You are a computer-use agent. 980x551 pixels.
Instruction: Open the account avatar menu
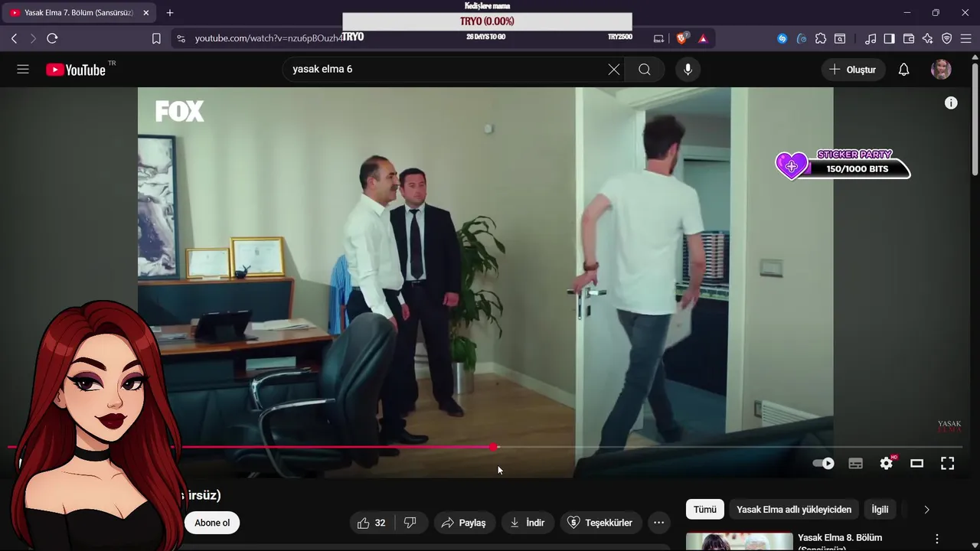(941, 70)
